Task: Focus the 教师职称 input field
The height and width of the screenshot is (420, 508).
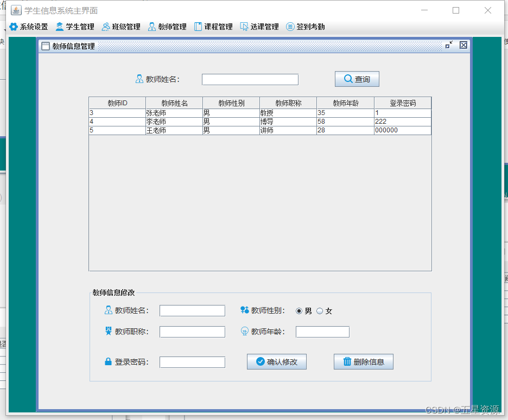Action: (x=193, y=332)
